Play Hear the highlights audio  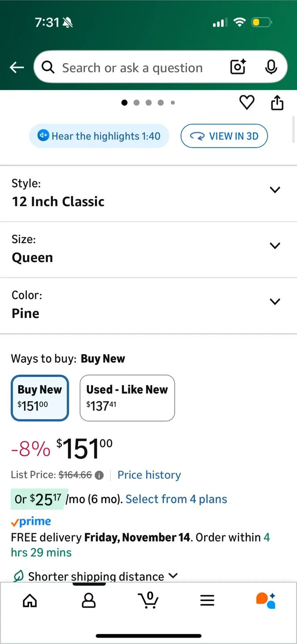point(99,136)
